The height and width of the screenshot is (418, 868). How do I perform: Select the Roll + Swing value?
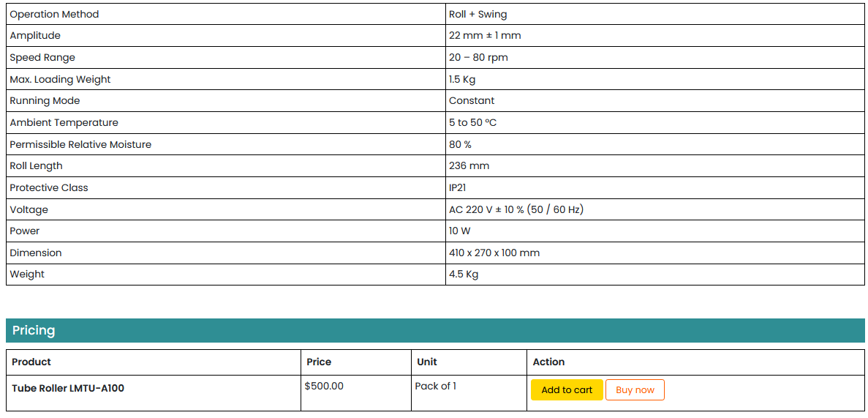[x=478, y=15]
